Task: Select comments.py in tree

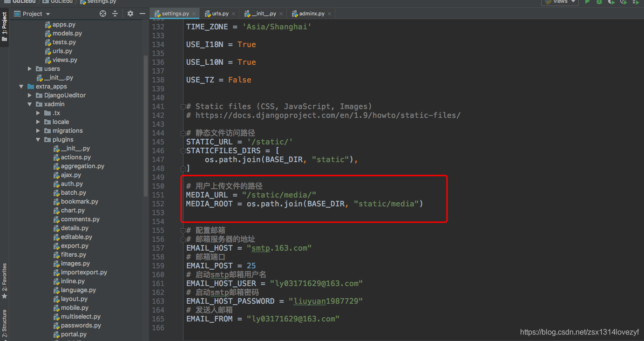Action: click(76, 219)
